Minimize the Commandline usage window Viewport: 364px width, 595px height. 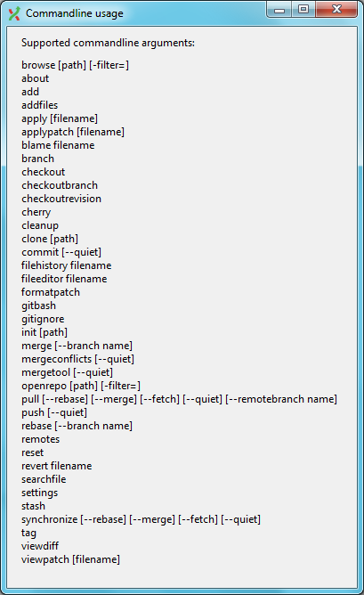coord(279,10)
